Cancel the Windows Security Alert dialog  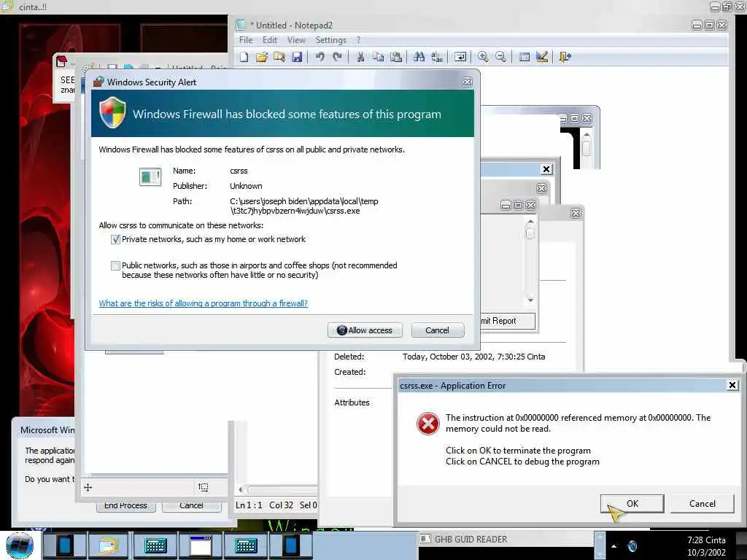coord(438,330)
